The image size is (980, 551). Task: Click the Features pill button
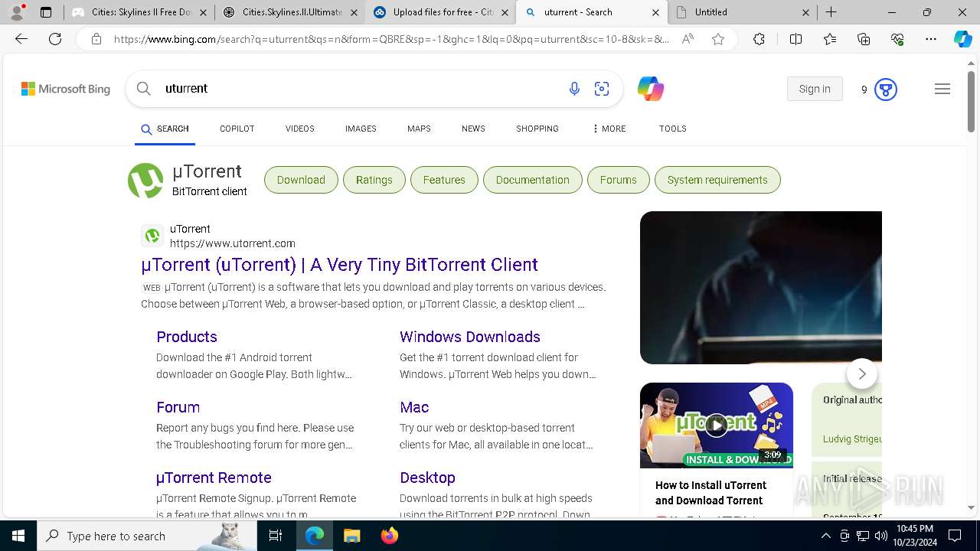pyautogui.click(x=444, y=180)
